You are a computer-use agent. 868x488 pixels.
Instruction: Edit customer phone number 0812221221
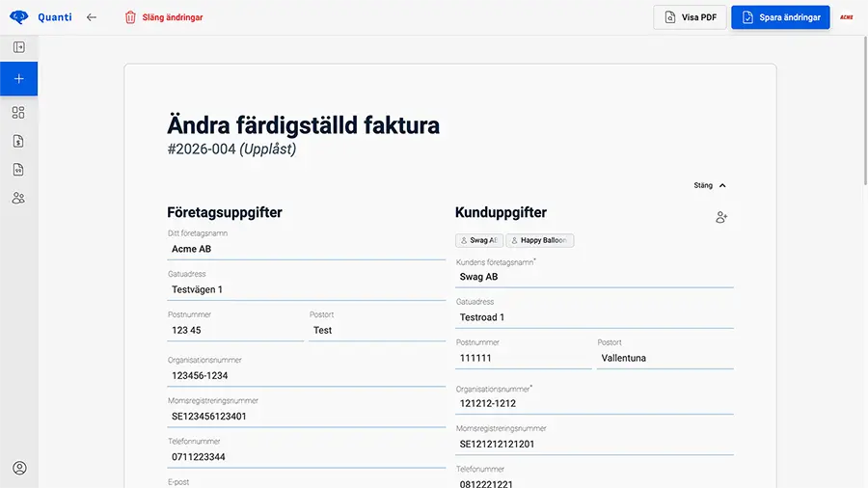click(x=594, y=482)
